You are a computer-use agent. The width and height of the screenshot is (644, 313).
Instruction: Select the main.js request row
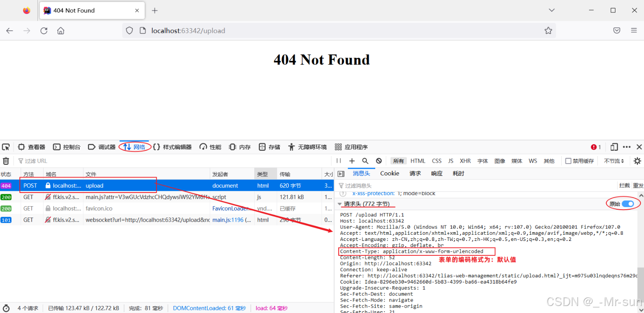[x=167, y=197]
